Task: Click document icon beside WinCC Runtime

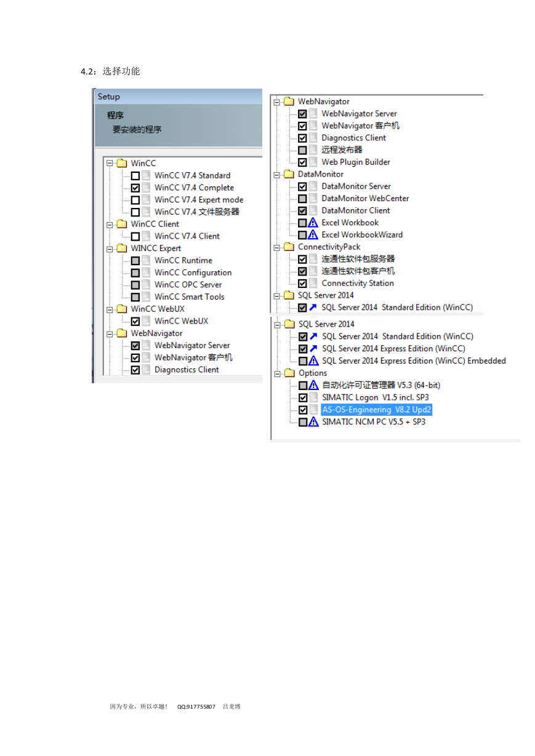Action: 146,260
